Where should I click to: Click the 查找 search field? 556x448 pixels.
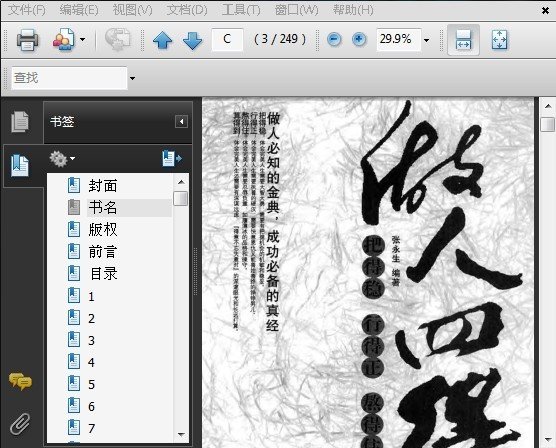click(69, 78)
